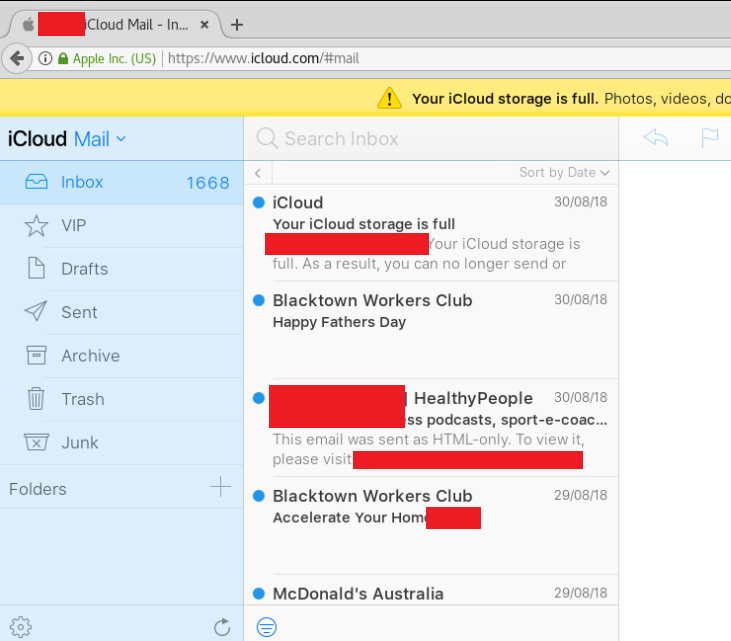
Task: Click unread dot of iCloud email
Action: (x=259, y=202)
